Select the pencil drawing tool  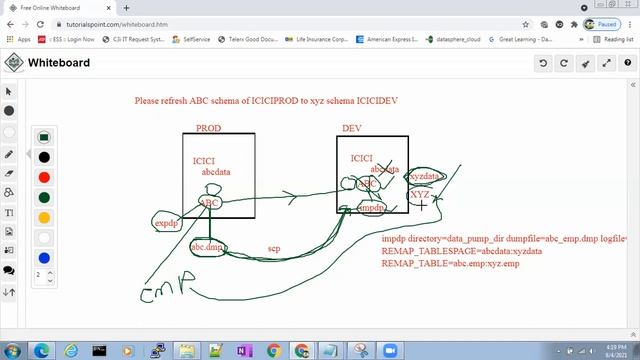click(x=9, y=154)
